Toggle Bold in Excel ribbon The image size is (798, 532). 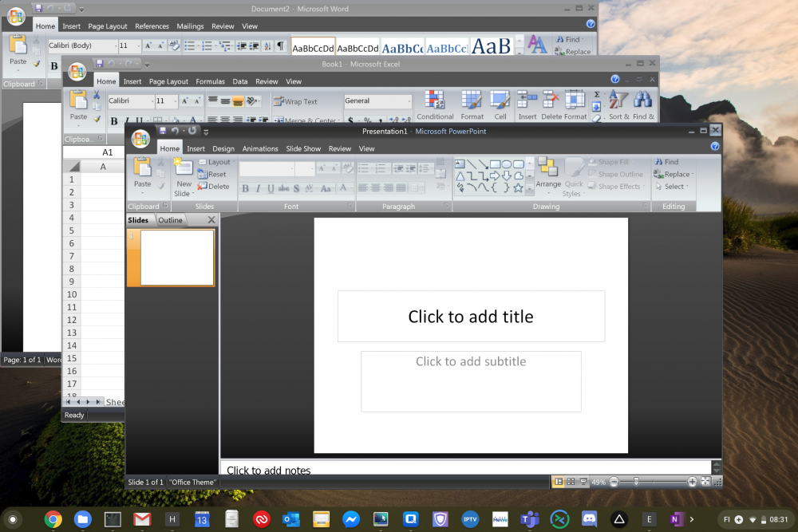pos(114,120)
